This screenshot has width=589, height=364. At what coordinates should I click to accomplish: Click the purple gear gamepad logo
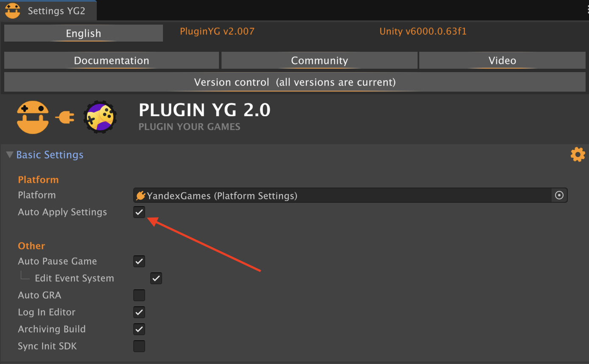[100, 117]
